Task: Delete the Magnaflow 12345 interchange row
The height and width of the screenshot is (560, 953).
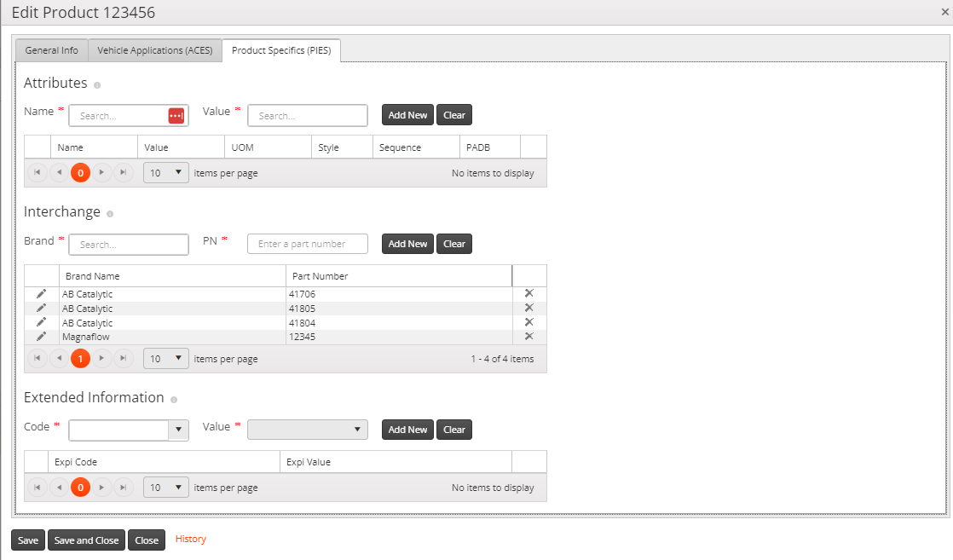Action: tap(528, 336)
